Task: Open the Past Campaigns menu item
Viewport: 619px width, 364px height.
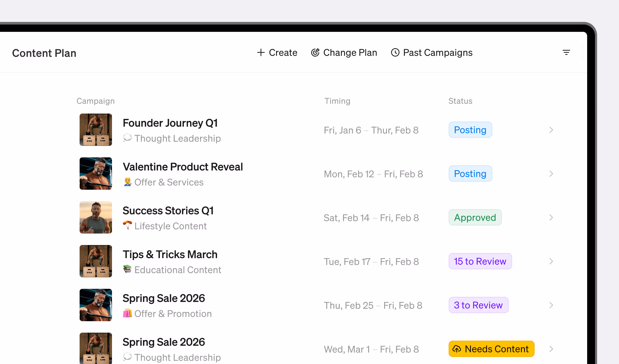Action: coord(432,53)
